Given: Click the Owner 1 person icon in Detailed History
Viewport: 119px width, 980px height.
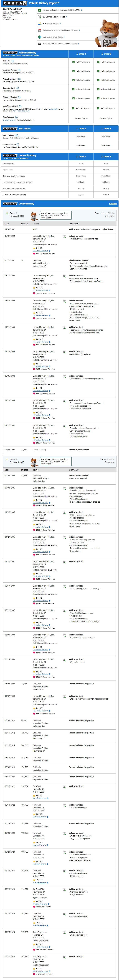Looking at the screenshot, I should [7, 213].
